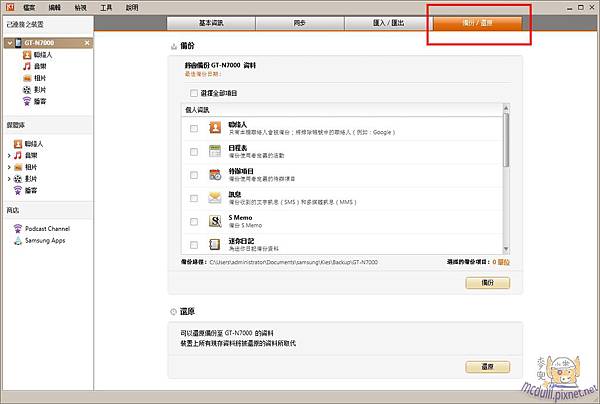
Task: Click the Backup (備份) button
Action: pos(488,283)
